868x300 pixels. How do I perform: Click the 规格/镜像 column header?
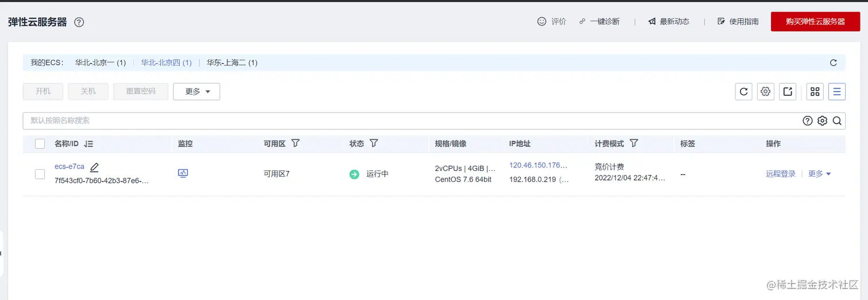(451, 144)
